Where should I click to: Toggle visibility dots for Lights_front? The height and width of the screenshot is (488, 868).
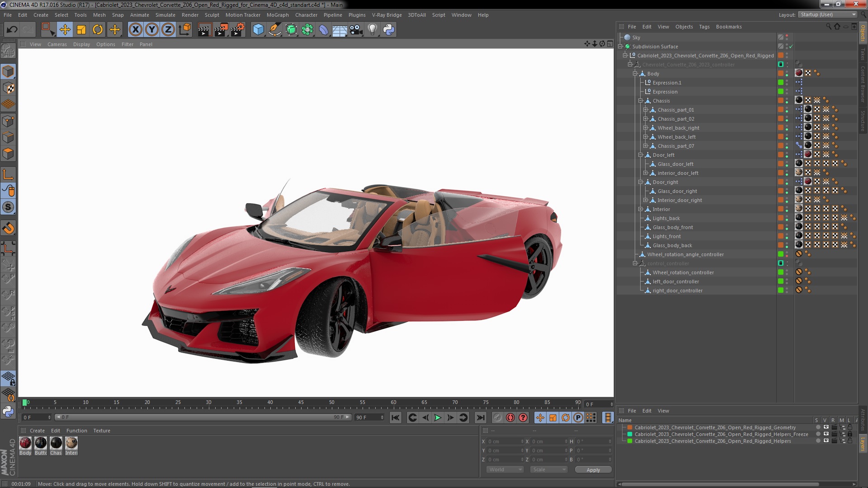787,236
